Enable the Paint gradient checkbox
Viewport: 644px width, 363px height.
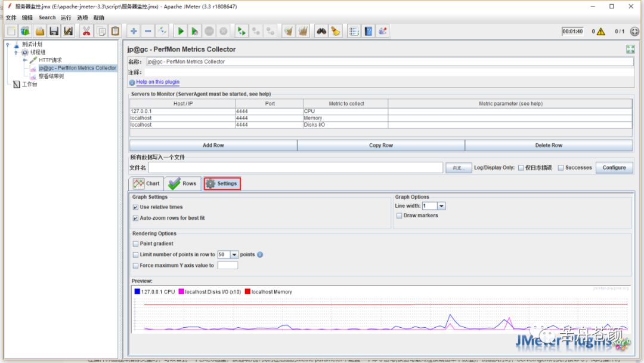pyautogui.click(x=136, y=244)
